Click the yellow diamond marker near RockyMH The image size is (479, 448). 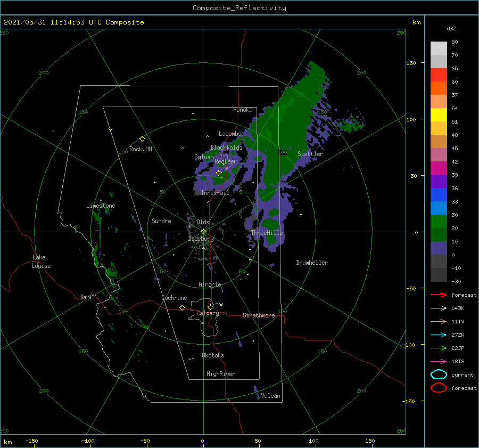coord(142,139)
